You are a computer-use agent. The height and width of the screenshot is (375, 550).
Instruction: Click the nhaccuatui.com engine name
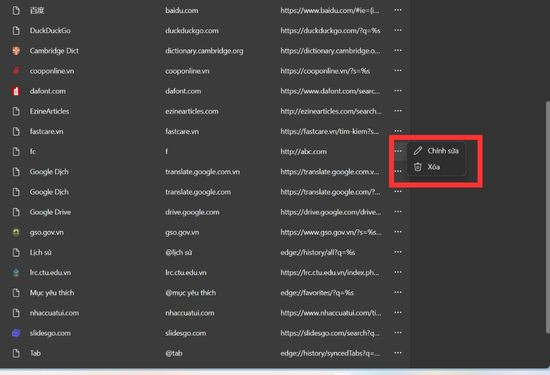pyautogui.click(x=54, y=313)
